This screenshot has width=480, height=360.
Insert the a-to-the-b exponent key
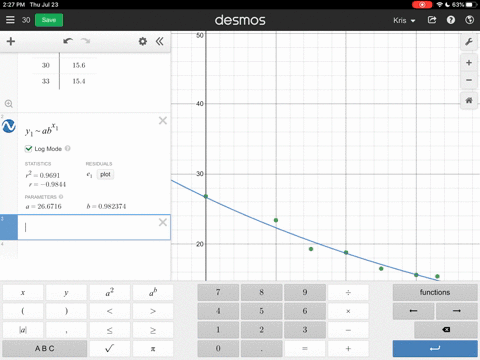tap(153, 293)
